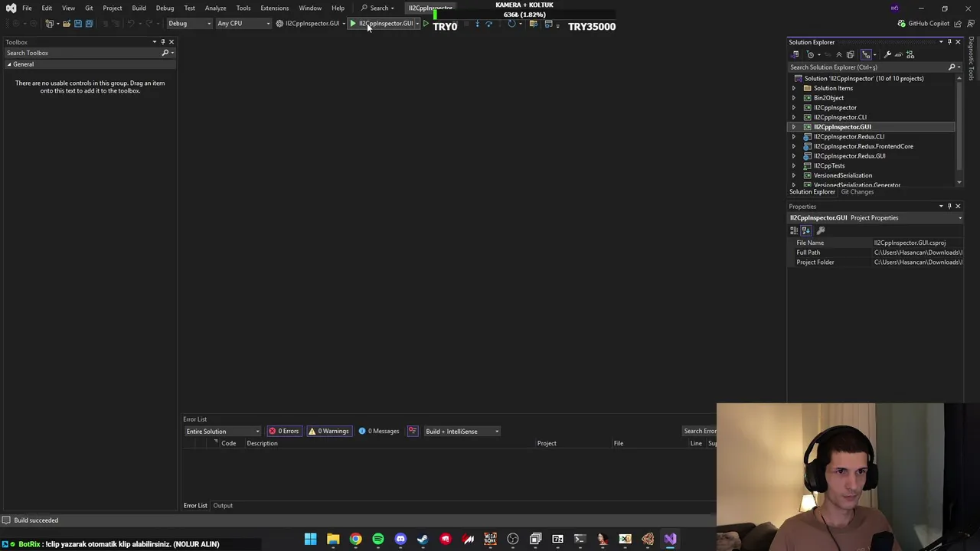Collapse the General group in Toolbox
This screenshot has width=980, height=551.
[x=9, y=64]
